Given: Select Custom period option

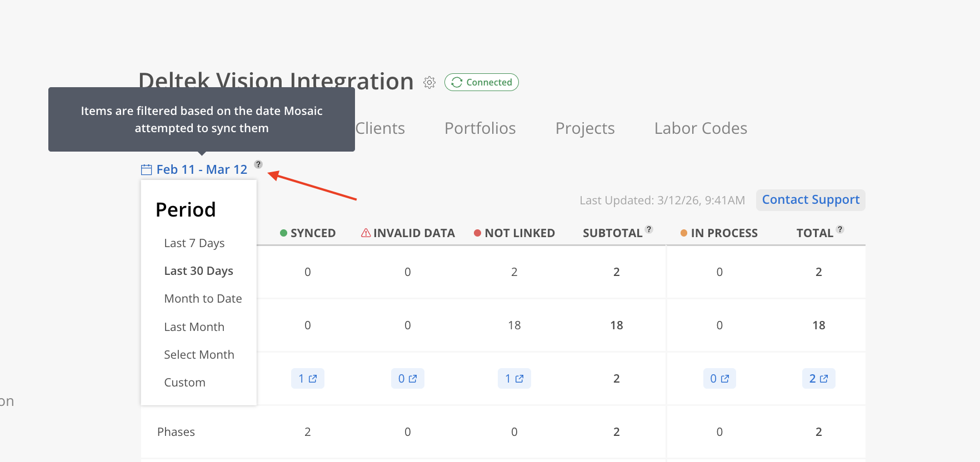Looking at the screenshot, I should click(184, 383).
